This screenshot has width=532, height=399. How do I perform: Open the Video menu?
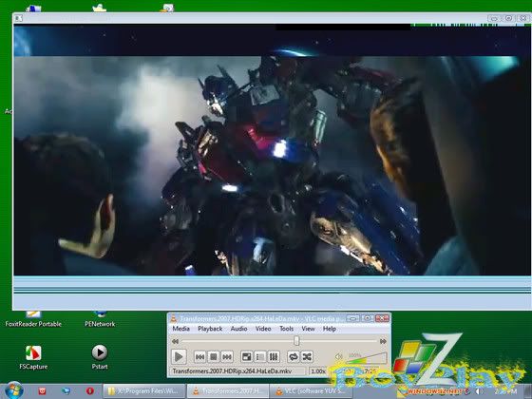click(263, 329)
